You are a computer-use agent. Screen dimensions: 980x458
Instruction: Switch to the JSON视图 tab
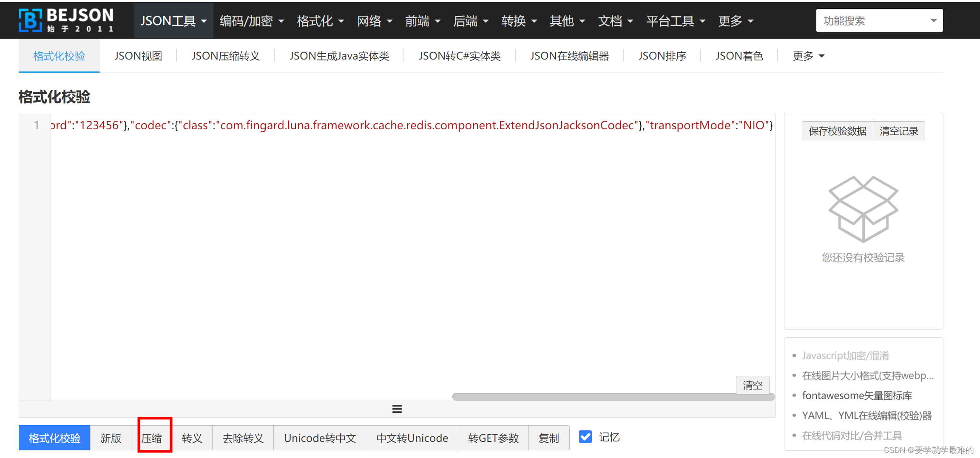(x=138, y=56)
